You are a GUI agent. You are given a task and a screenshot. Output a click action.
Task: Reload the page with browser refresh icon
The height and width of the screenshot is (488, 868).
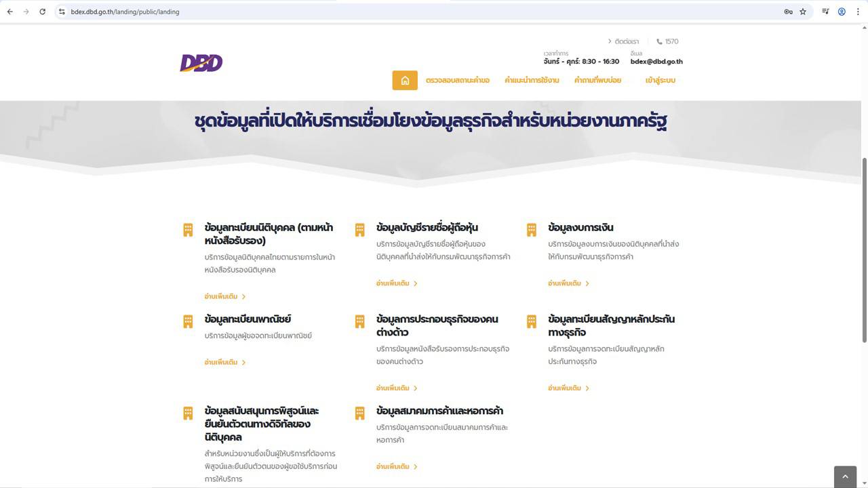pos(42,12)
